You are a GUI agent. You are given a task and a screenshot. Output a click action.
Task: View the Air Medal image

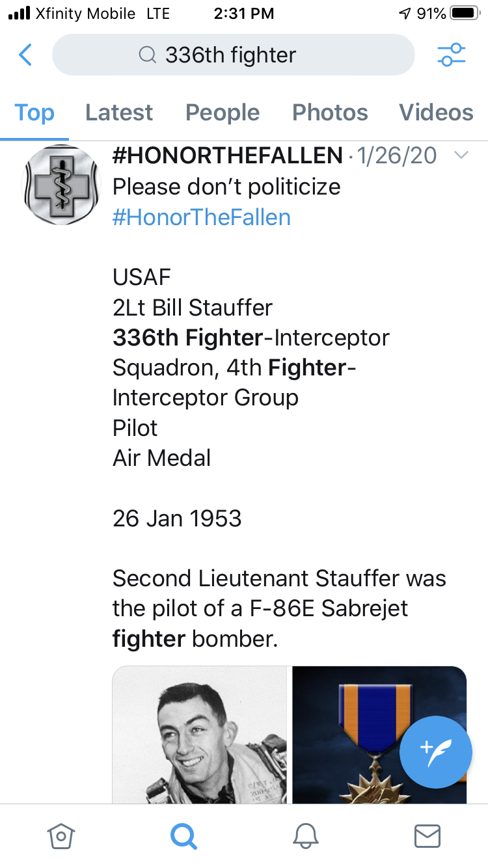[x=379, y=735]
